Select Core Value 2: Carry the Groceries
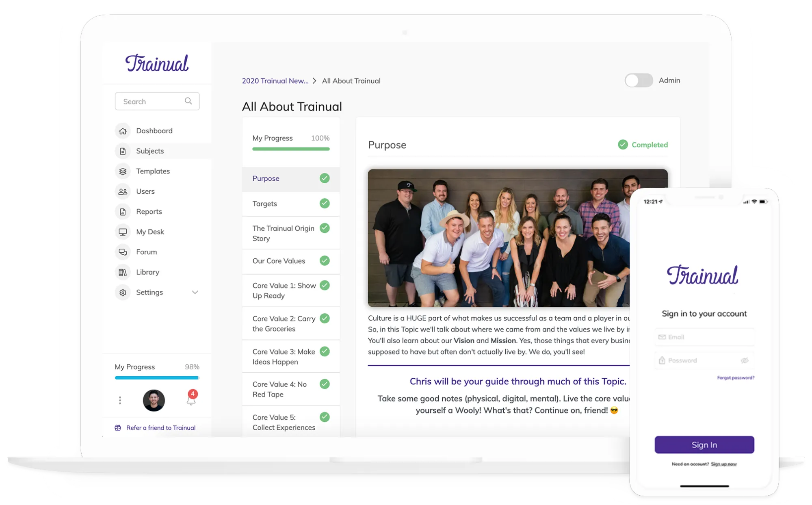Screen dimensions: 812x505 pyautogui.click(x=291, y=324)
